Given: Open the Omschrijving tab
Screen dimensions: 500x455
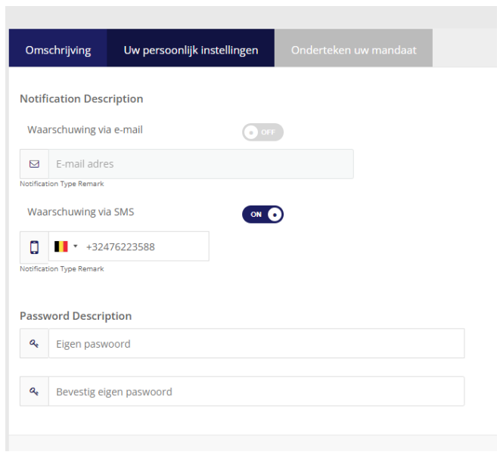Looking at the screenshot, I should (x=58, y=48).
